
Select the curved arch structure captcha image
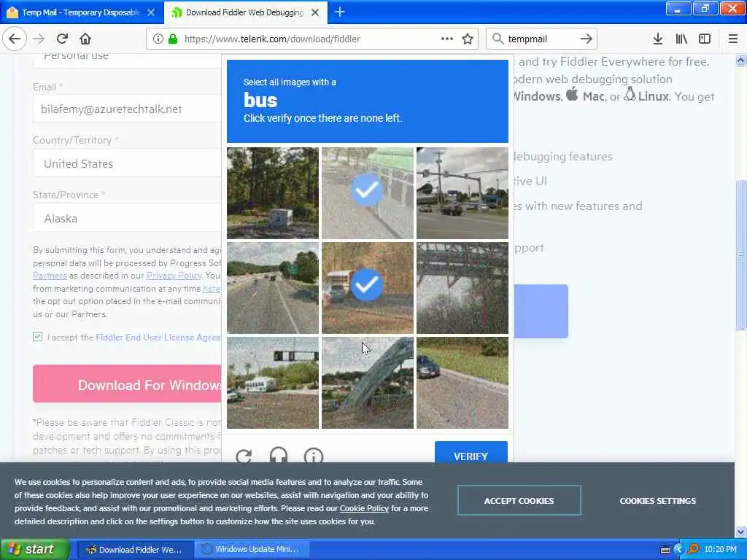368,383
